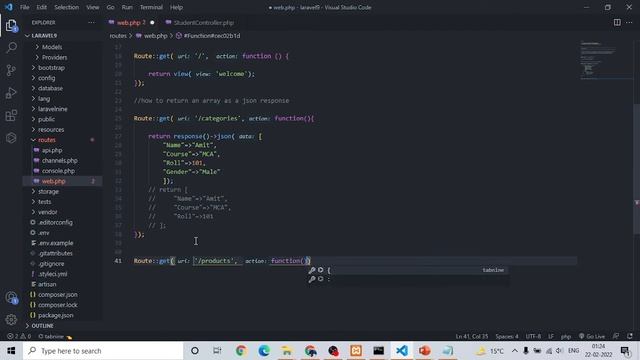
Task: Click the split editor right icon
Action: (617, 22)
